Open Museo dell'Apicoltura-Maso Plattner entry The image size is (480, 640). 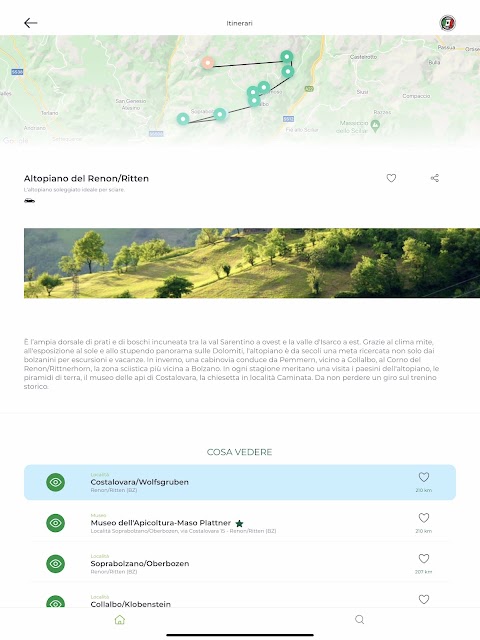(x=240, y=523)
